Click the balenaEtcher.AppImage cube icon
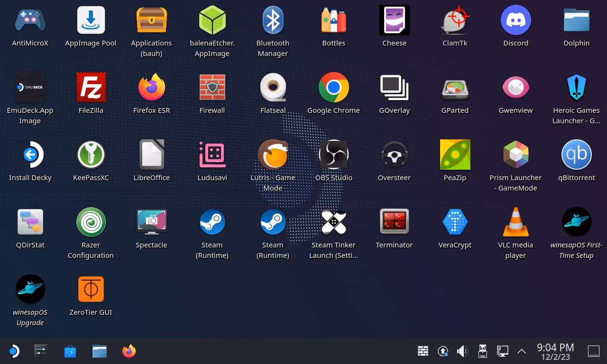The image size is (607, 364). coord(212,20)
